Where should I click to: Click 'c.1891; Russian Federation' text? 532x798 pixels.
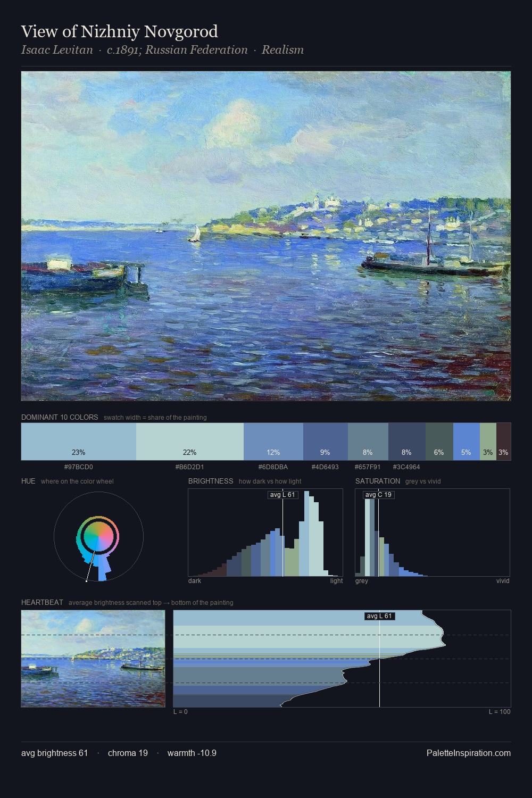pos(177,49)
